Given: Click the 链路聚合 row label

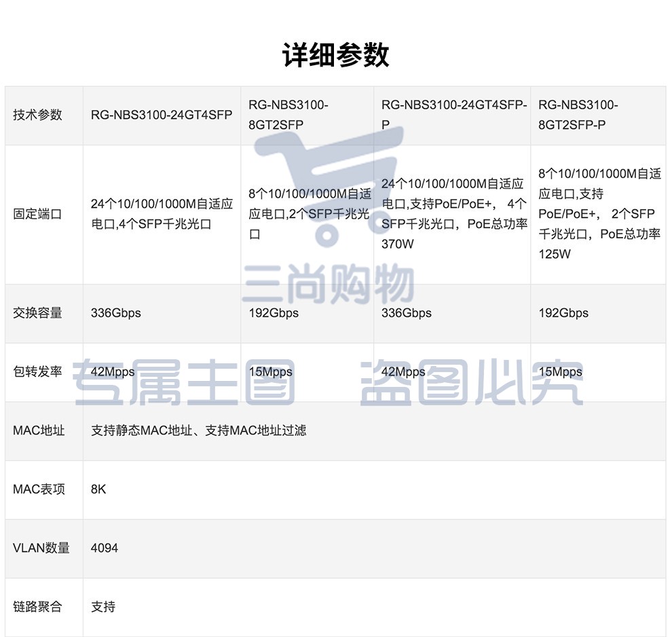Looking at the screenshot, I should (38, 606).
